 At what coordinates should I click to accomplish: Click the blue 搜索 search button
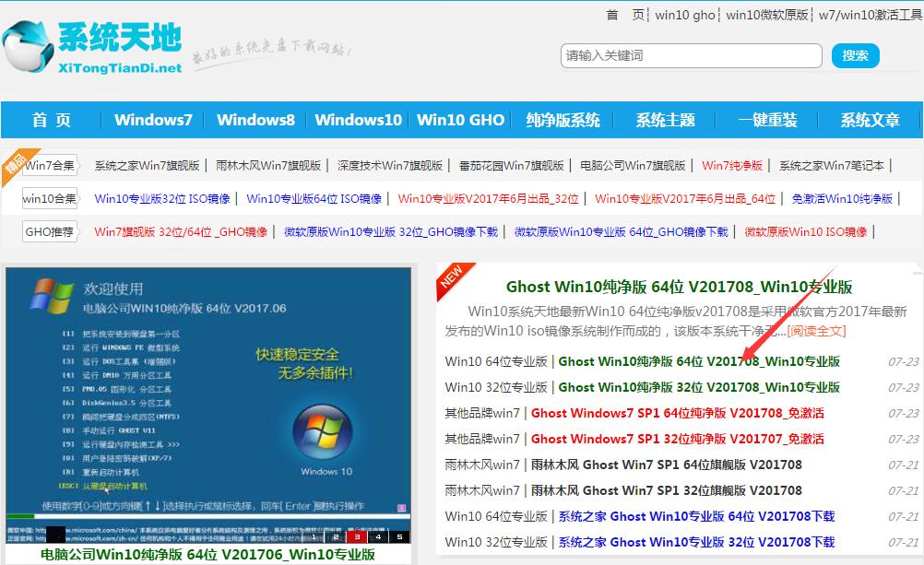tap(855, 55)
